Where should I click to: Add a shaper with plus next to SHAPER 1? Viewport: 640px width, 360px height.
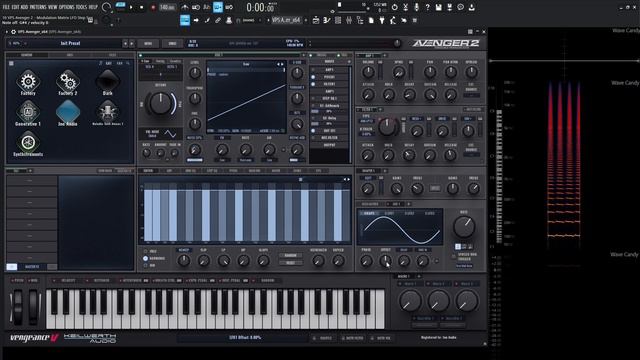(384, 171)
